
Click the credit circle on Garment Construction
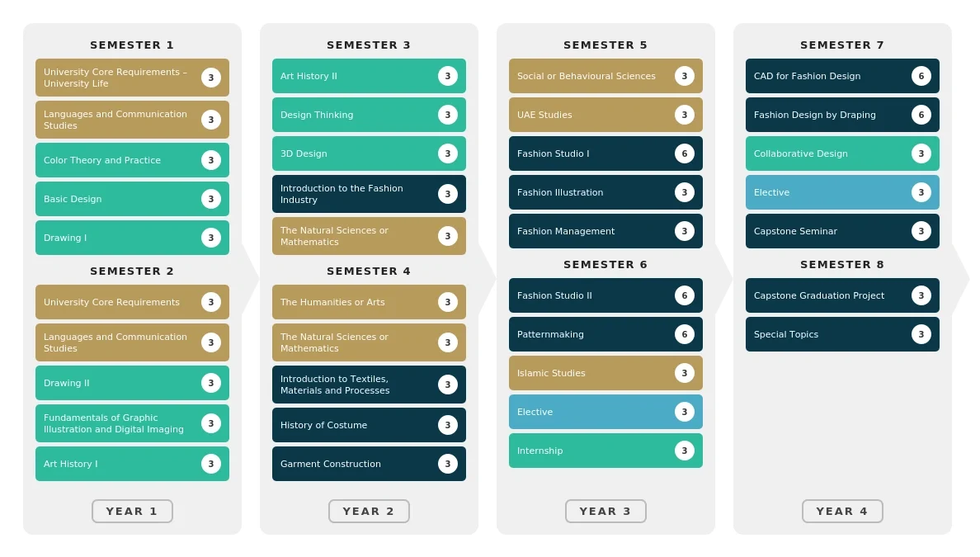pyautogui.click(x=447, y=464)
